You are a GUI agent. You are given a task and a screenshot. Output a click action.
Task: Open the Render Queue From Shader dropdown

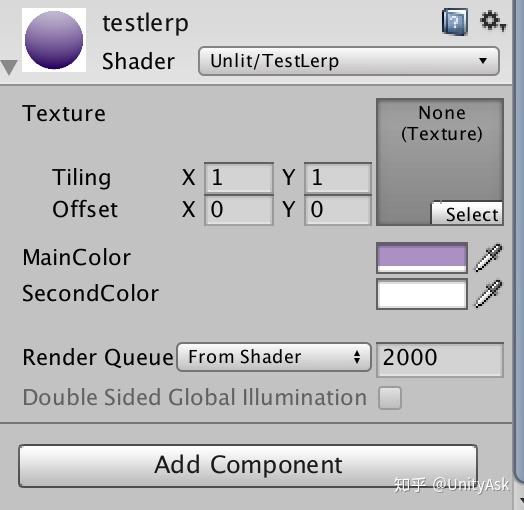274,357
